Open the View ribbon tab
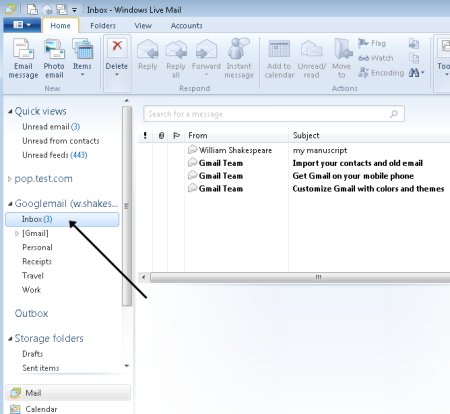The height and width of the screenshot is (414, 450). click(143, 26)
